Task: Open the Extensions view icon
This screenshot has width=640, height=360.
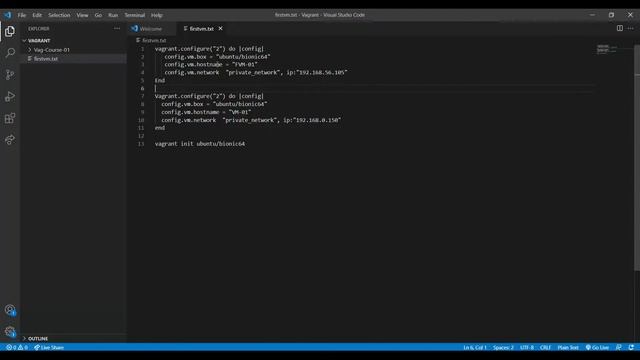Action: (10, 118)
